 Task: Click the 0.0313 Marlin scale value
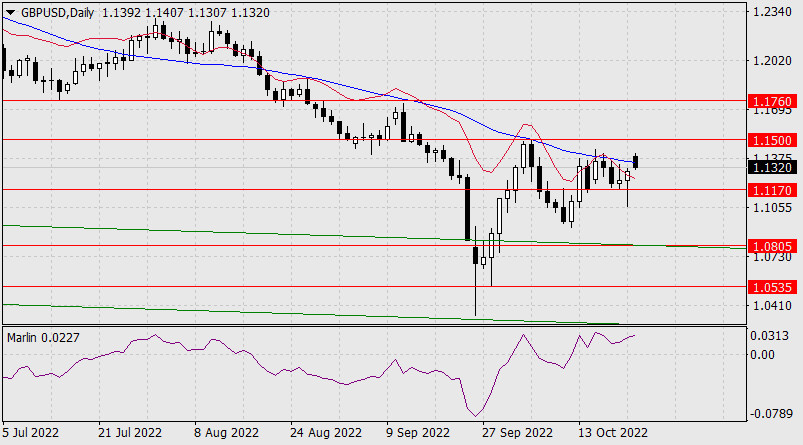pos(769,336)
